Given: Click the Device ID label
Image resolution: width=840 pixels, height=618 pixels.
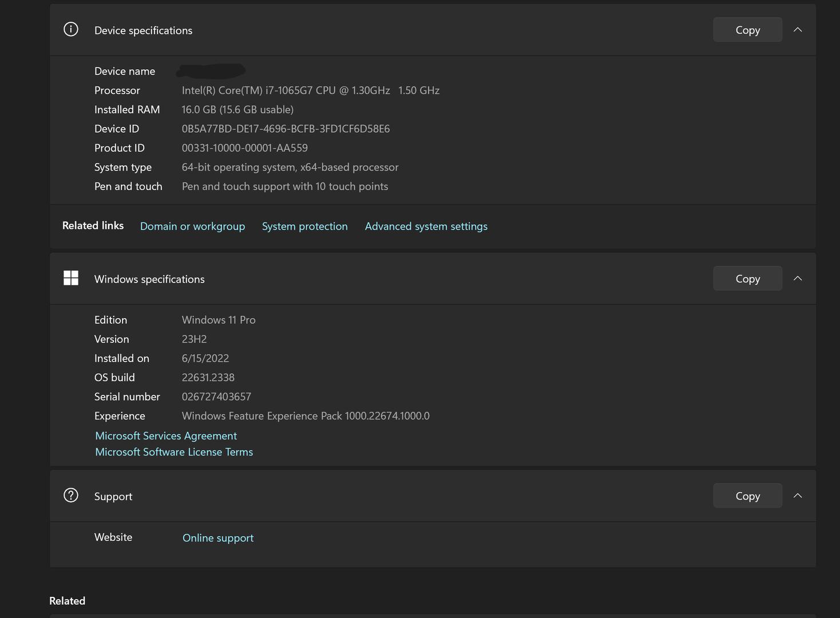Looking at the screenshot, I should 117,129.
